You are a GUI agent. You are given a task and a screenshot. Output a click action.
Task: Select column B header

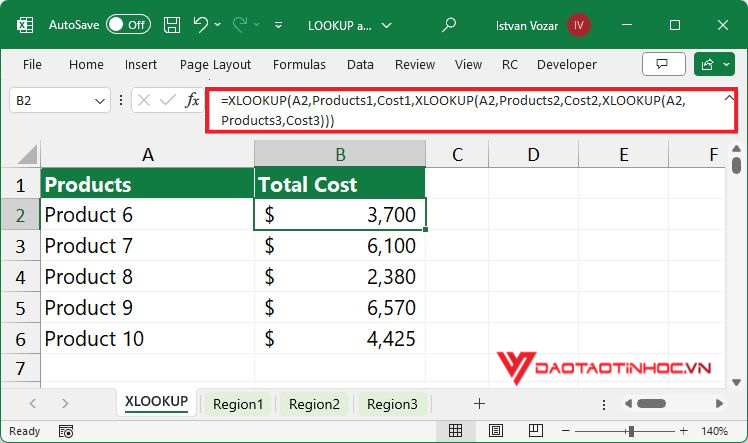(x=340, y=155)
